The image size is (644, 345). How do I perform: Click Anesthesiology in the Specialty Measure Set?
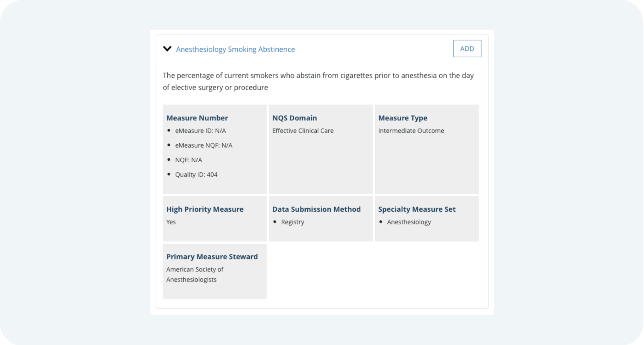[409, 222]
